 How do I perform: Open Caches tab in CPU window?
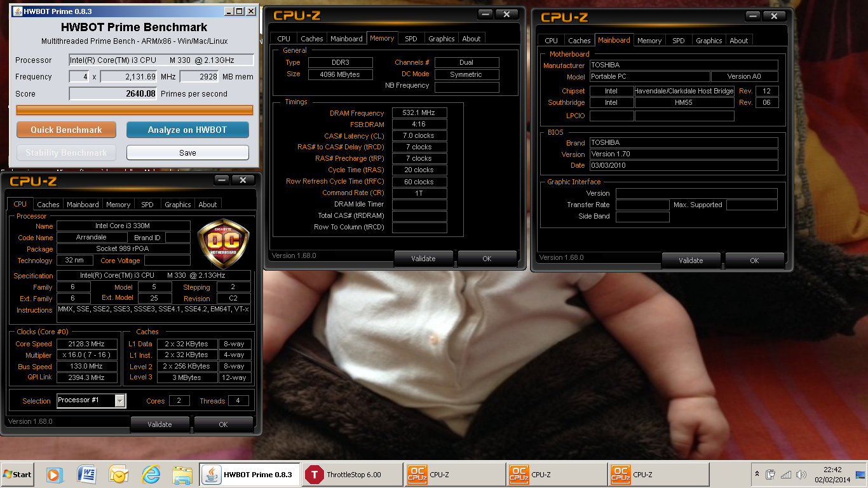tap(48, 205)
